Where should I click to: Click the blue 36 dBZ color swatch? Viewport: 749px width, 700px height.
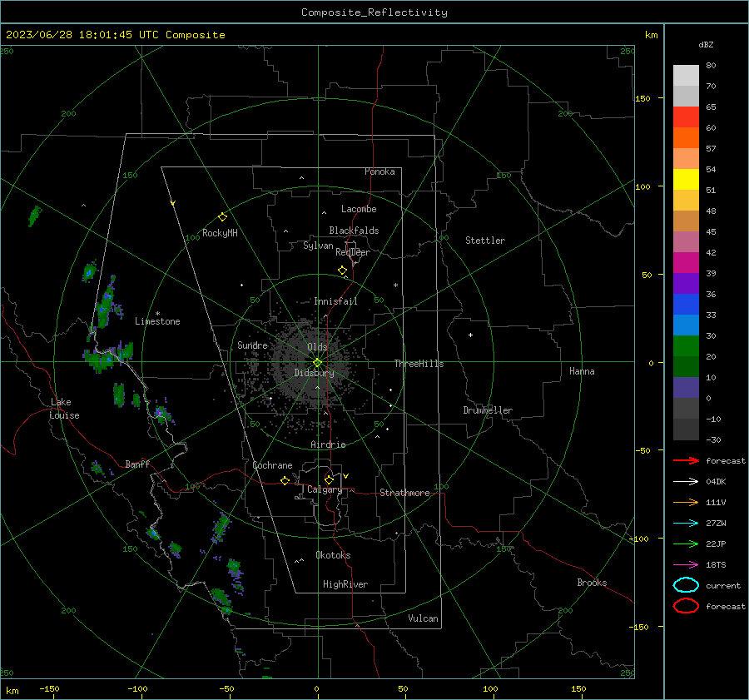pyautogui.click(x=686, y=304)
